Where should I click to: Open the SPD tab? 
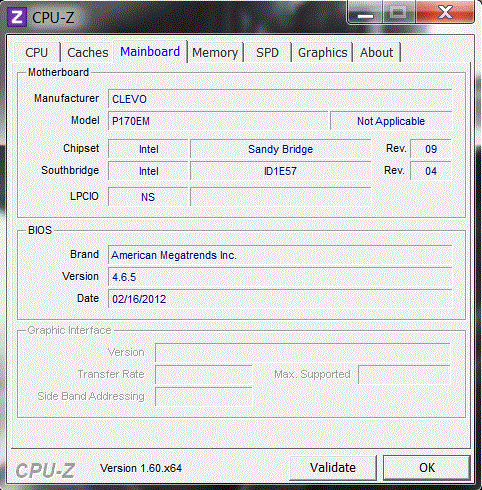coord(267,52)
